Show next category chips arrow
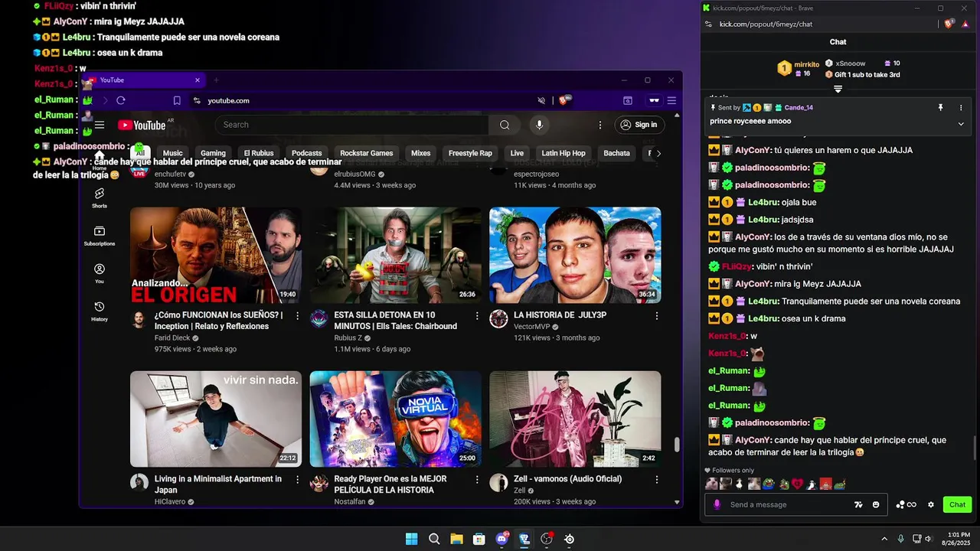980x551 pixels. 658,153
